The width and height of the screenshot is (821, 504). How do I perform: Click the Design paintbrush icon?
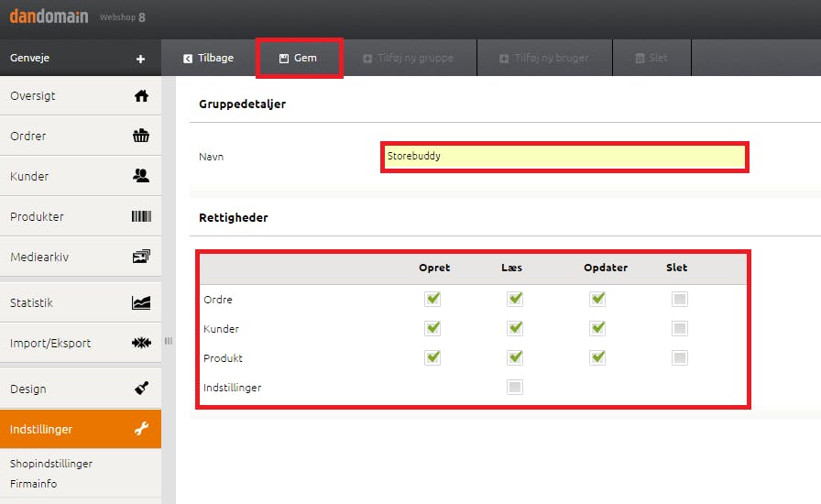click(x=142, y=389)
